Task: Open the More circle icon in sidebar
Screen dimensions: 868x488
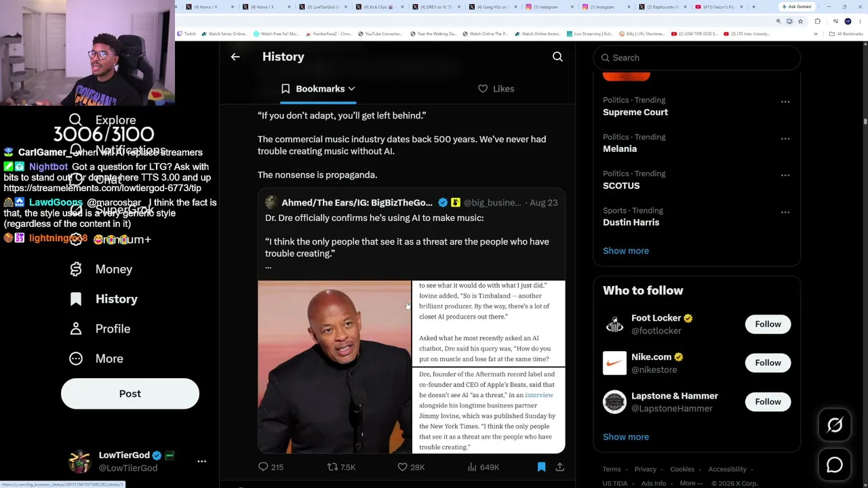Action: pos(76,359)
